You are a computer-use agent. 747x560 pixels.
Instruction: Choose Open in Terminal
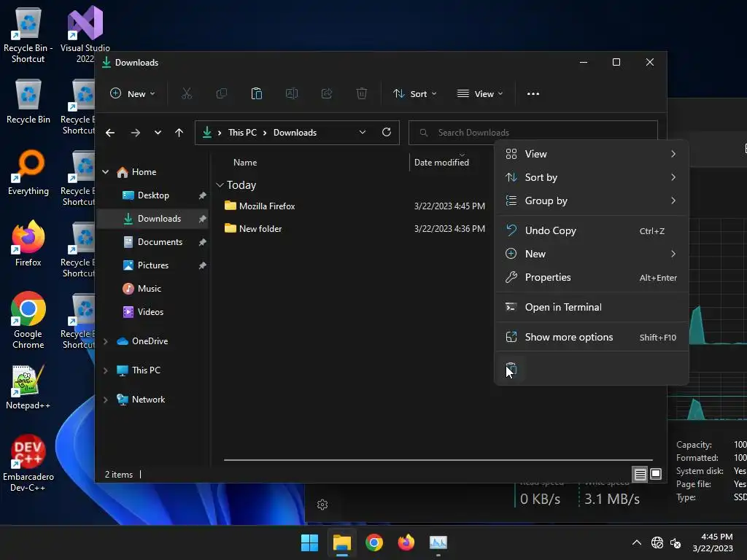tap(591, 307)
